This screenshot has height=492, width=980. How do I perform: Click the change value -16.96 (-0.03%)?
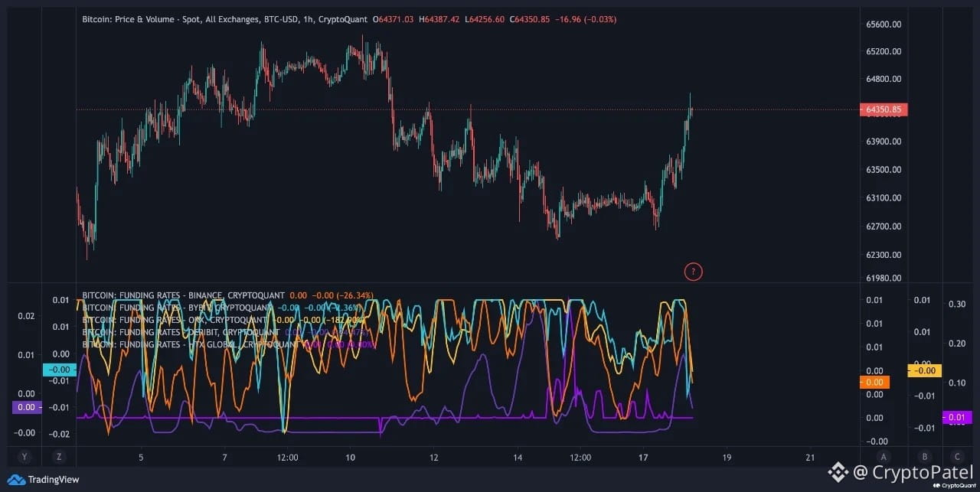[586, 18]
